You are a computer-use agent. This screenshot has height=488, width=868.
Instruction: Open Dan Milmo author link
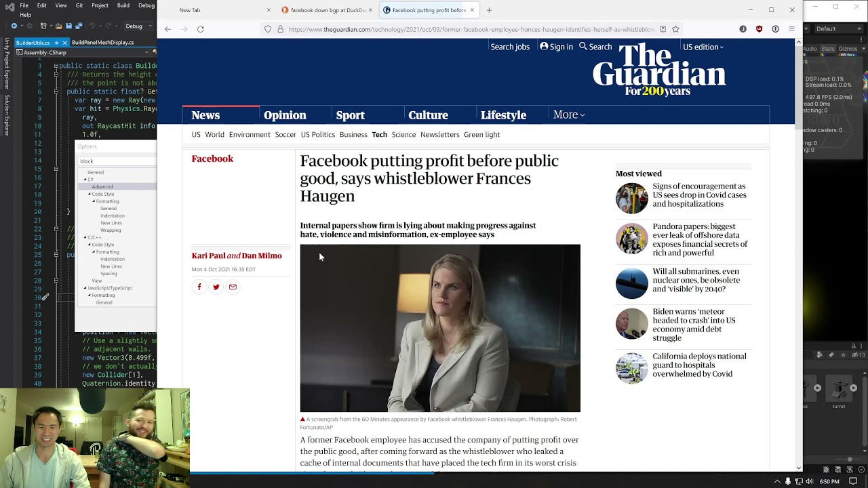pyautogui.click(x=262, y=256)
